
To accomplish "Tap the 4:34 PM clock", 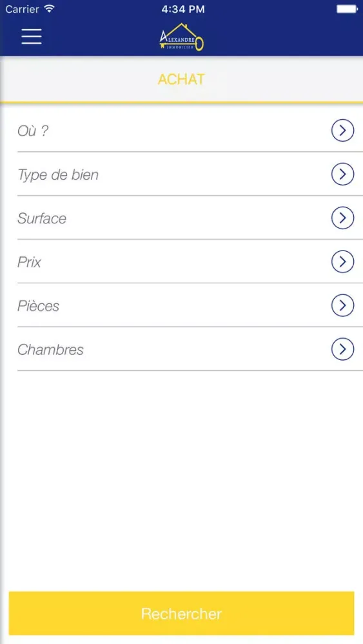I will (x=183, y=9).
